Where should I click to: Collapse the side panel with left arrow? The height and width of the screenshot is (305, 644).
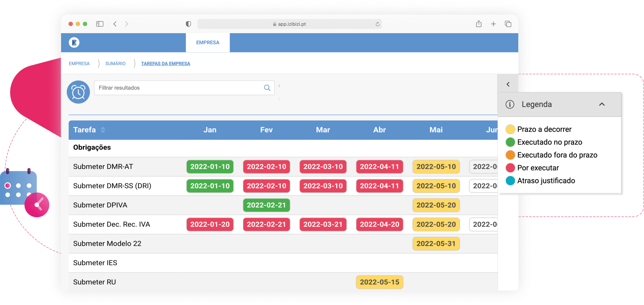point(508,84)
